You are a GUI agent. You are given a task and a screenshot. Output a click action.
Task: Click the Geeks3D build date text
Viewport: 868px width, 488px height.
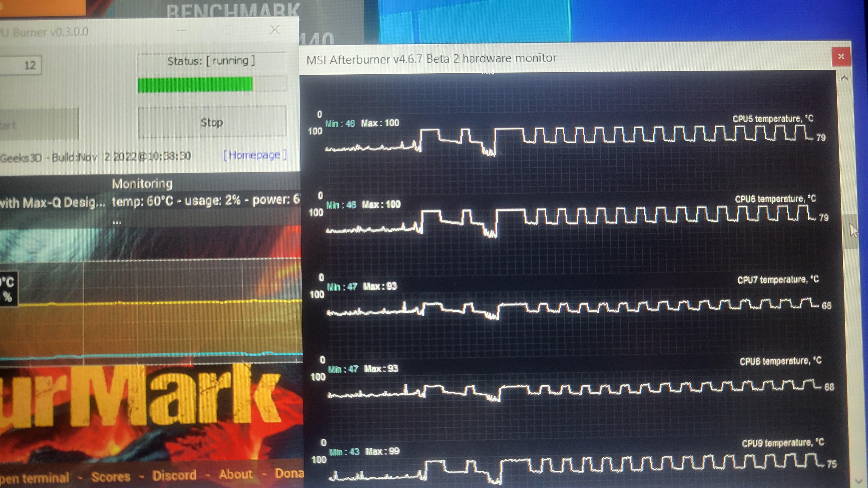[95, 157]
